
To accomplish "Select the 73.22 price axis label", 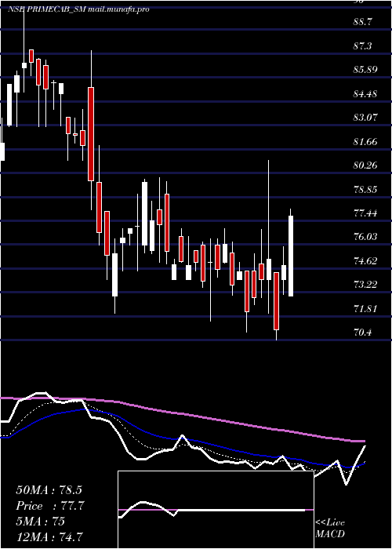I will (365, 285).
